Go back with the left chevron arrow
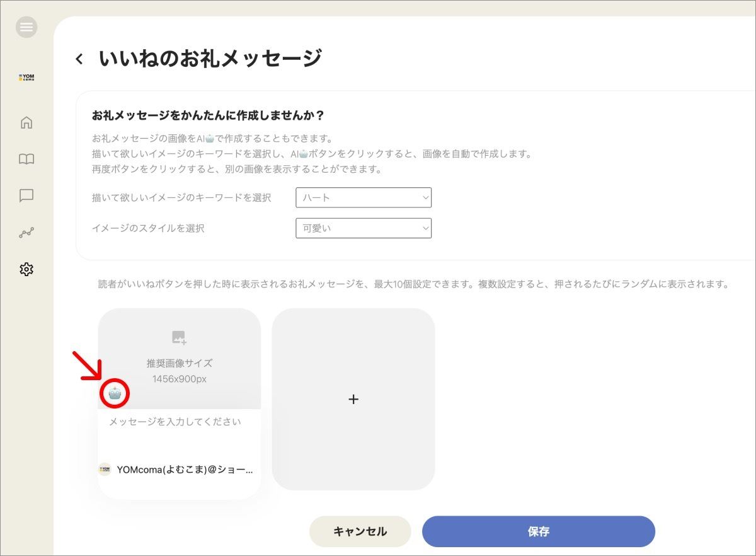Image resolution: width=756 pixels, height=556 pixels. click(79, 59)
